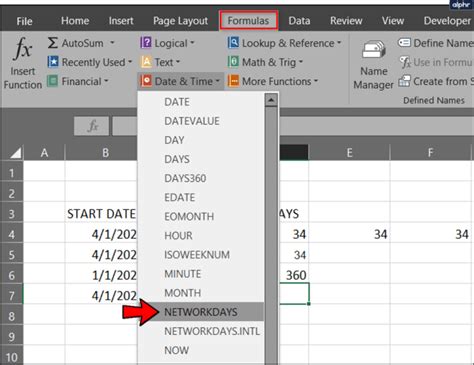Click the Use in Formula icon
This screenshot has height=365, width=474.
(405, 62)
